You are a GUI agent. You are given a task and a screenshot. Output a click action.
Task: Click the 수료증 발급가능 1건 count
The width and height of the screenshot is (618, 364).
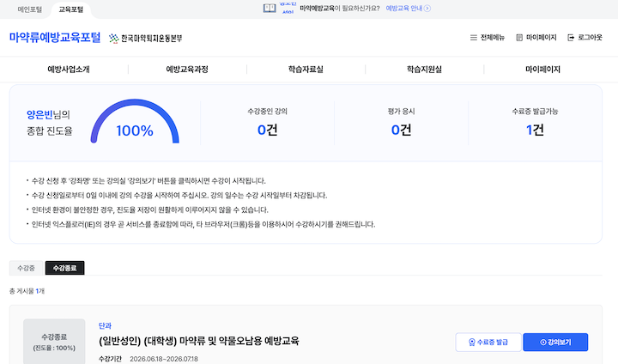point(535,130)
